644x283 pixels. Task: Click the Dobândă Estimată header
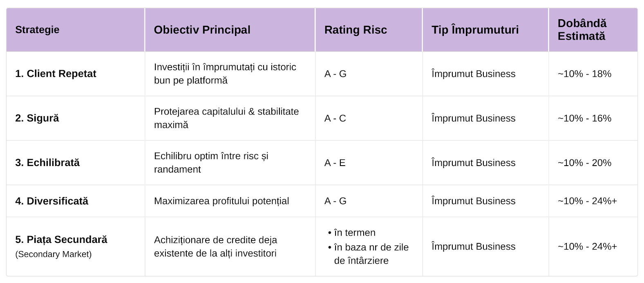pyautogui.click(x=582, y=30)
